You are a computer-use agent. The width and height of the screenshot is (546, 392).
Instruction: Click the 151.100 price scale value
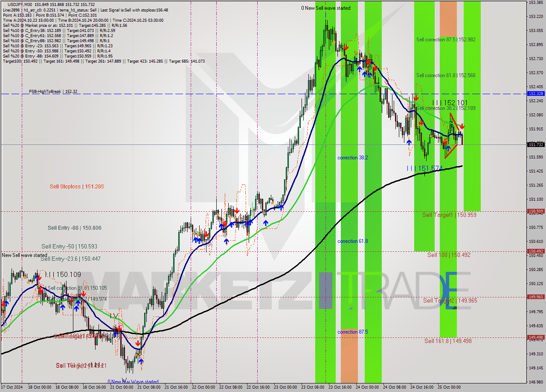536,199
